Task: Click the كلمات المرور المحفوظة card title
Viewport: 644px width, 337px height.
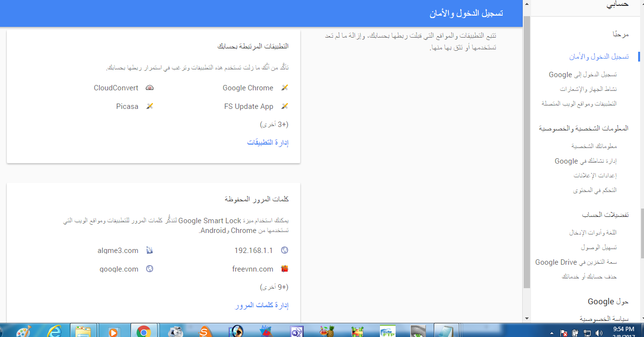Action: (x=257, y=199)
